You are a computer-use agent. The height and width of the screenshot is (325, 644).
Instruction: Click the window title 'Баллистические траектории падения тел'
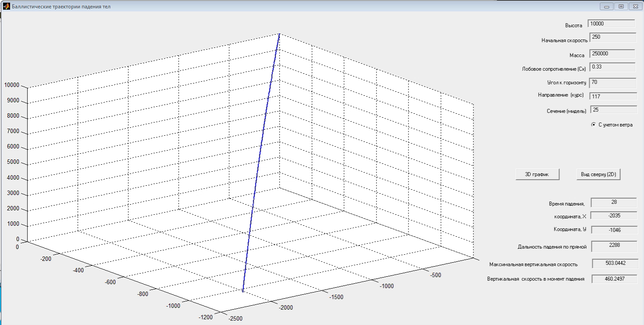tap(61, 7)
